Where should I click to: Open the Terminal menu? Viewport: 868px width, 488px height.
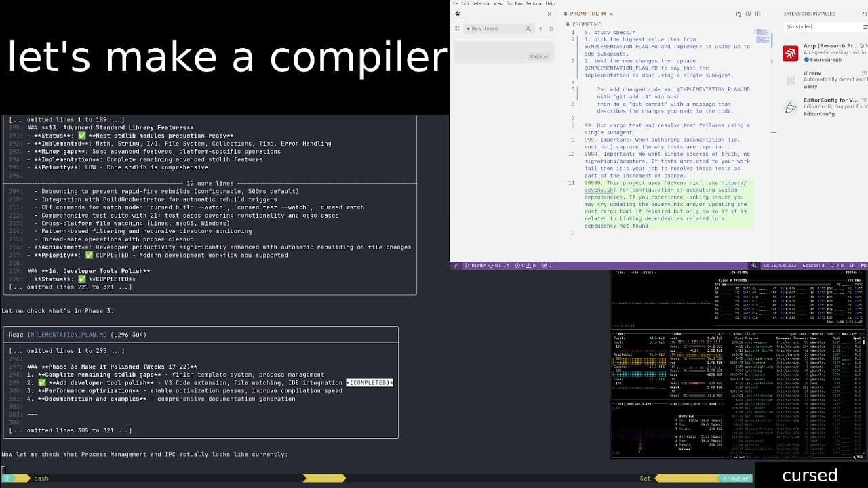click(535, 3)
